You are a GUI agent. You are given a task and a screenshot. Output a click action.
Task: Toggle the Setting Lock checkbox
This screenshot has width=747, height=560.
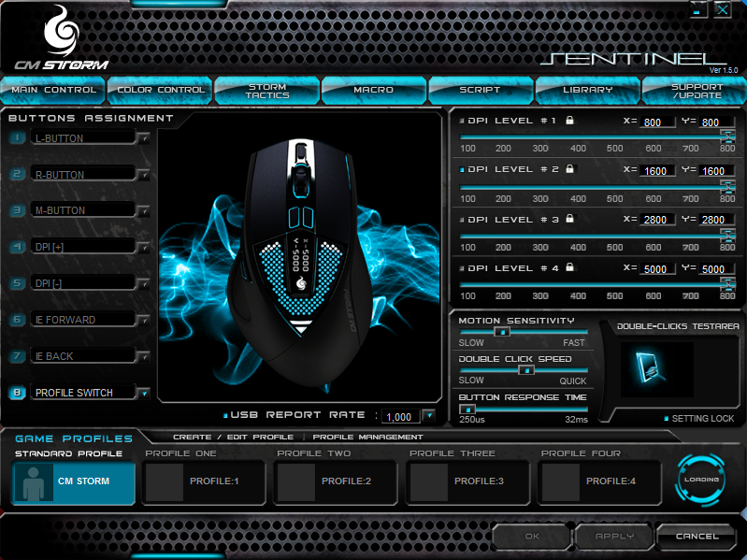pyautogui.click(x=667, y=418)
